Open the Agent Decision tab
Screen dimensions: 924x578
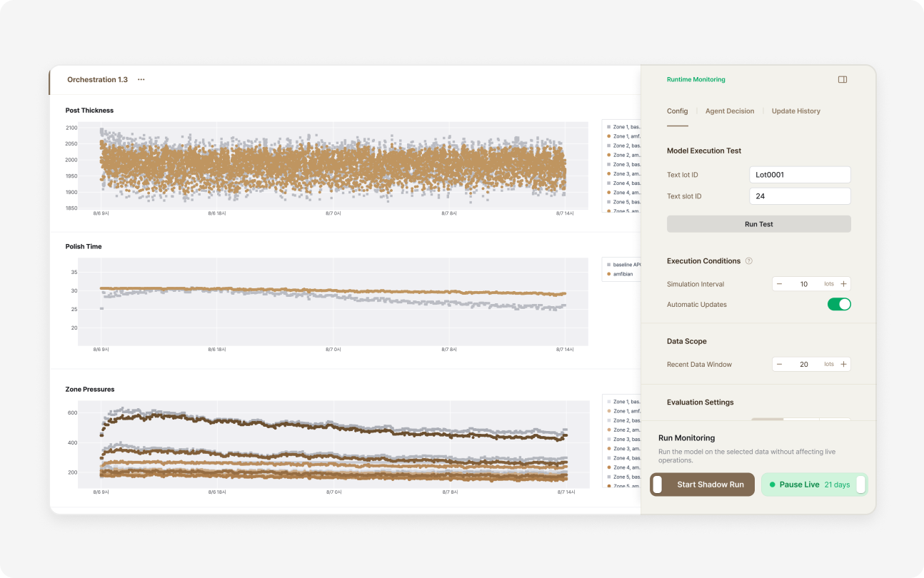tap(730, 111)
